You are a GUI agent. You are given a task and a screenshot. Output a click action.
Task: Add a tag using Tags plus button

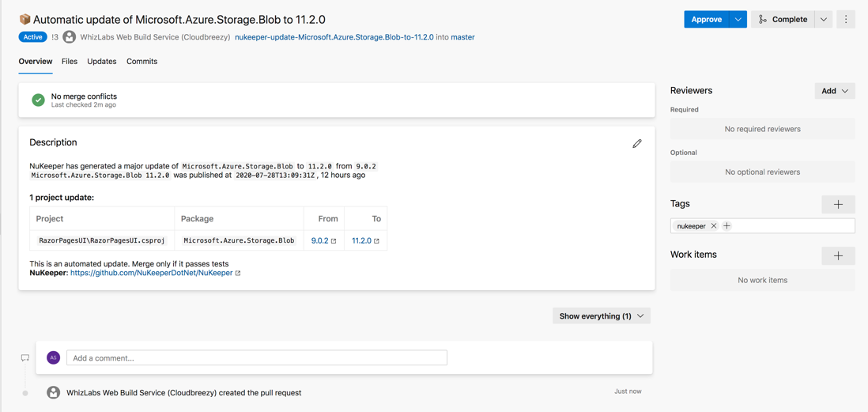(x=838, y=204)
